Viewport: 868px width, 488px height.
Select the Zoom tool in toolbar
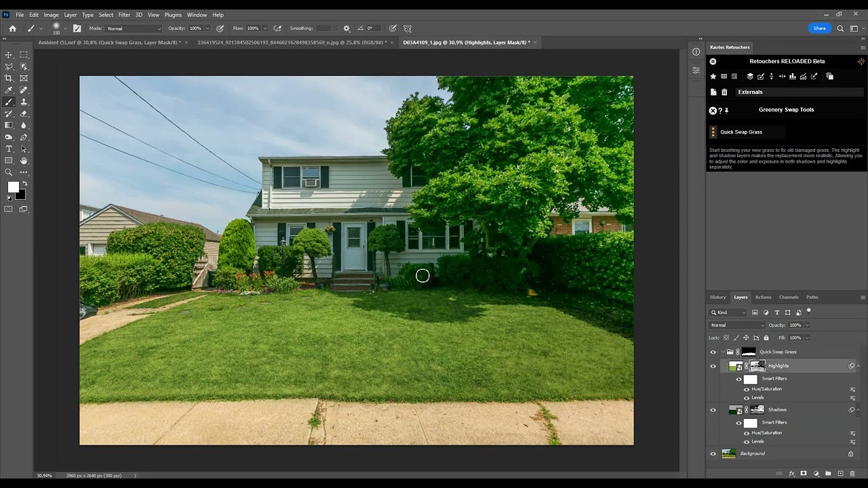point(9,173)
